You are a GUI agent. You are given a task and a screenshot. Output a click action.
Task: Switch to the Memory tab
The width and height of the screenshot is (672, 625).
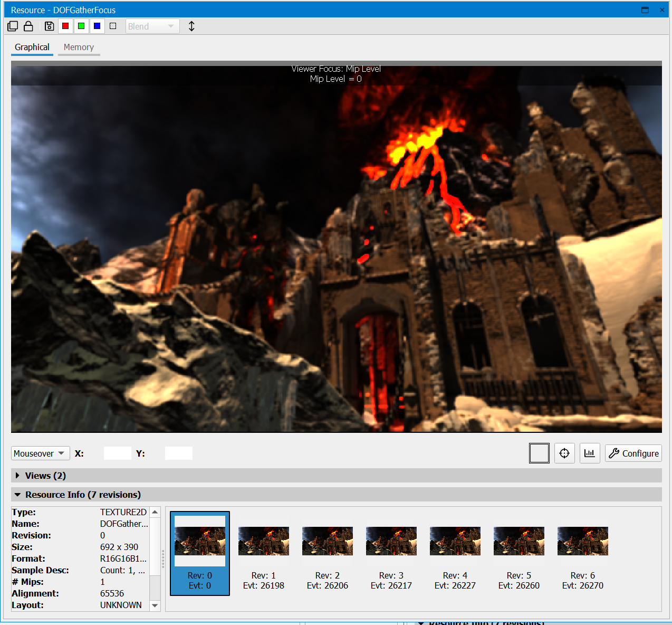pyautogui.click(x=79, y=47)
